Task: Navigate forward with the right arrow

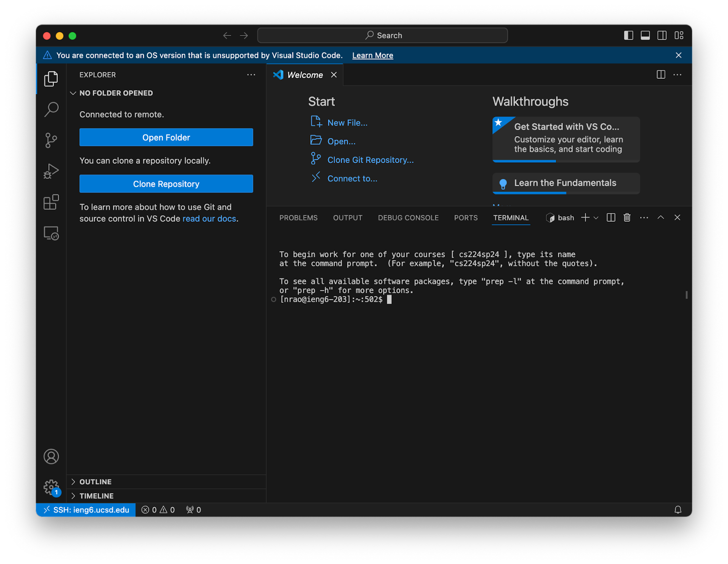Action: (244, 36)
